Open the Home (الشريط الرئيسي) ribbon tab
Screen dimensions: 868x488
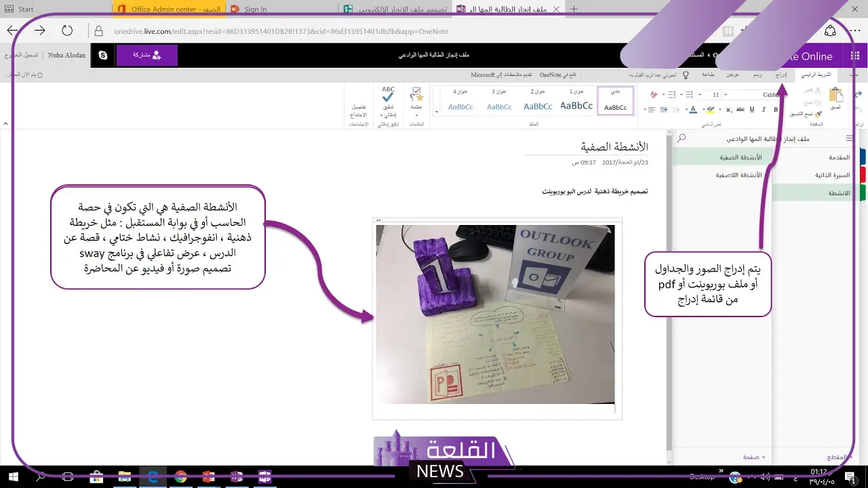tap(816, 75)
